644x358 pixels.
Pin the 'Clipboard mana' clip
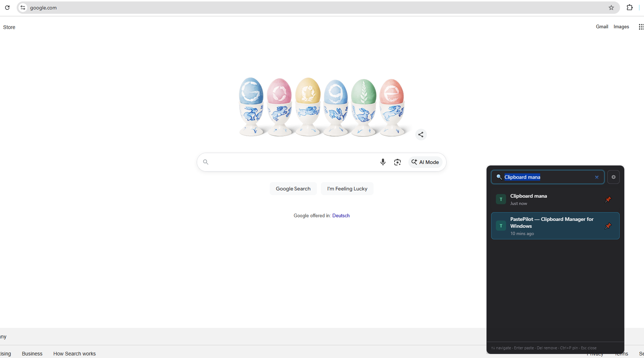click(x=608, y=199)
